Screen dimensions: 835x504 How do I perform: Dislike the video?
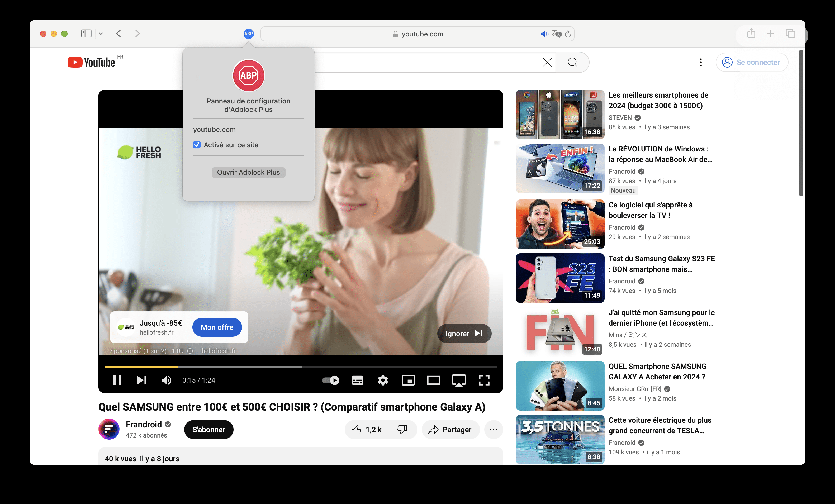403,429
